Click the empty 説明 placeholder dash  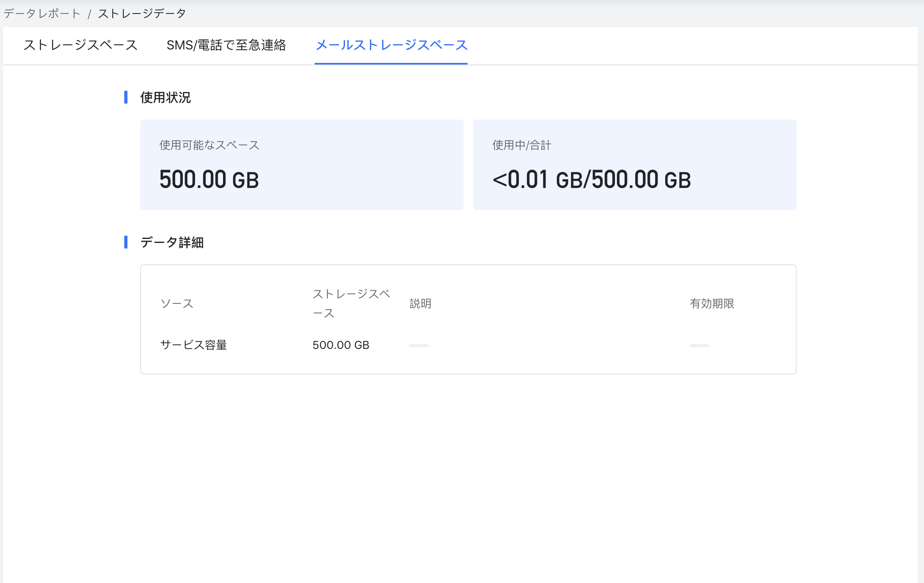[419, 346]
